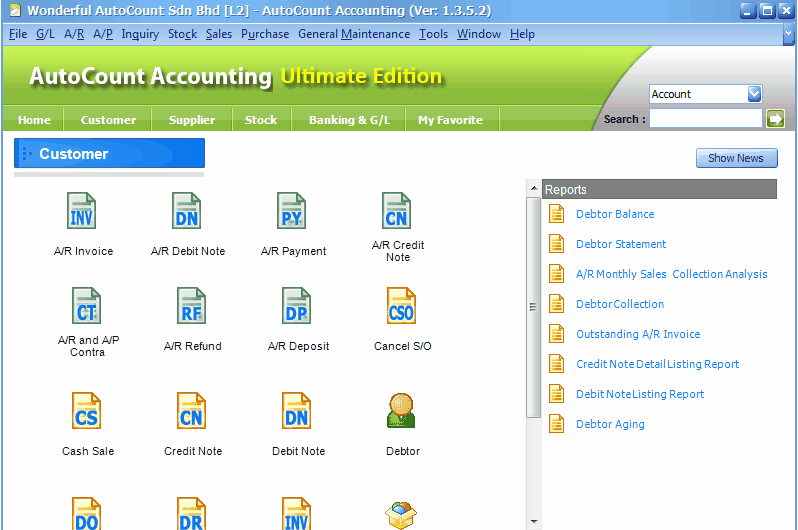The image size is (798, 530).
Task: Open the orange Debit Note icon
Action: 296,411
